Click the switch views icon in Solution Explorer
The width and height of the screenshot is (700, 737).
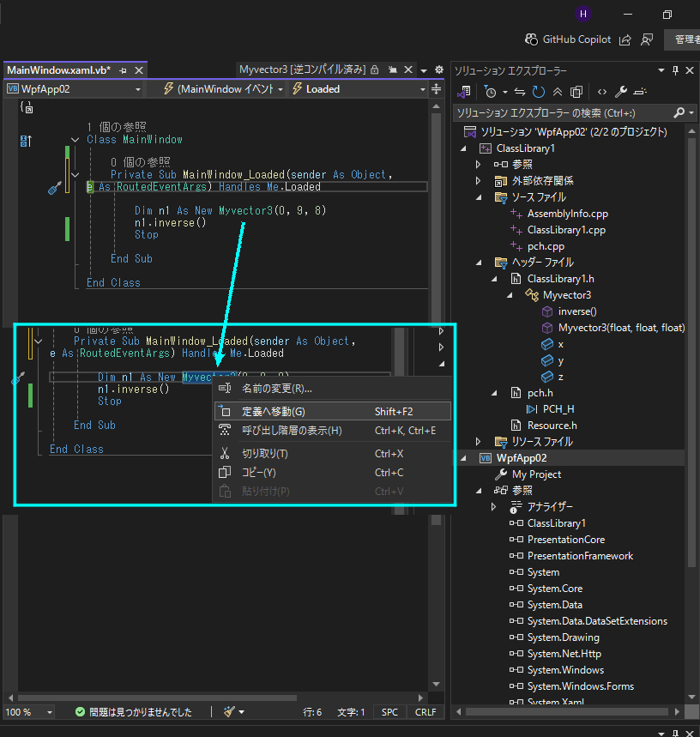[464, 92]
